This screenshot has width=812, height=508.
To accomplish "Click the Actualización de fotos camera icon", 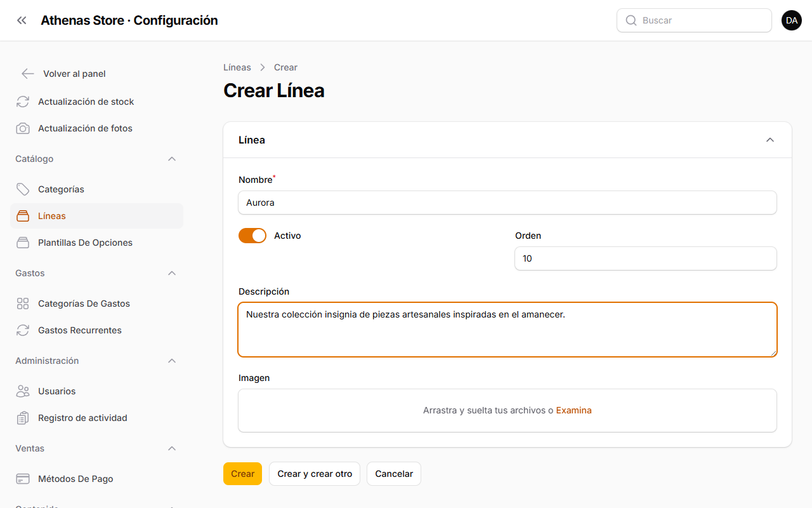I will click(23, 128).
